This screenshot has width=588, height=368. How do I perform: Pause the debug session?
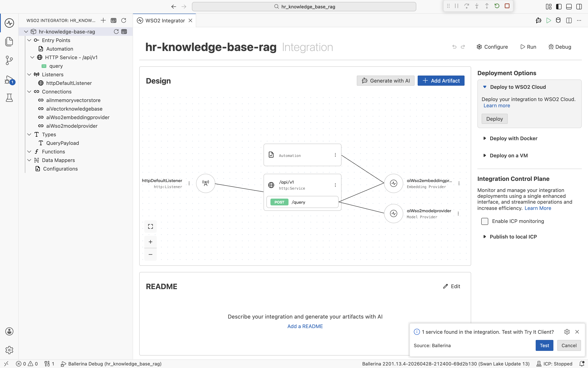pyautogui.click(x=457, y=6)
